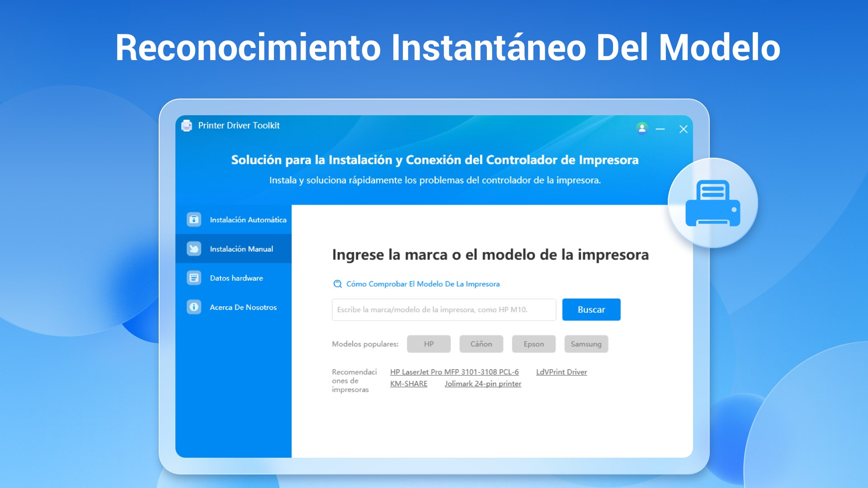
Task: Switch to Instalación Automática tab
Action: tap(234, 220)
